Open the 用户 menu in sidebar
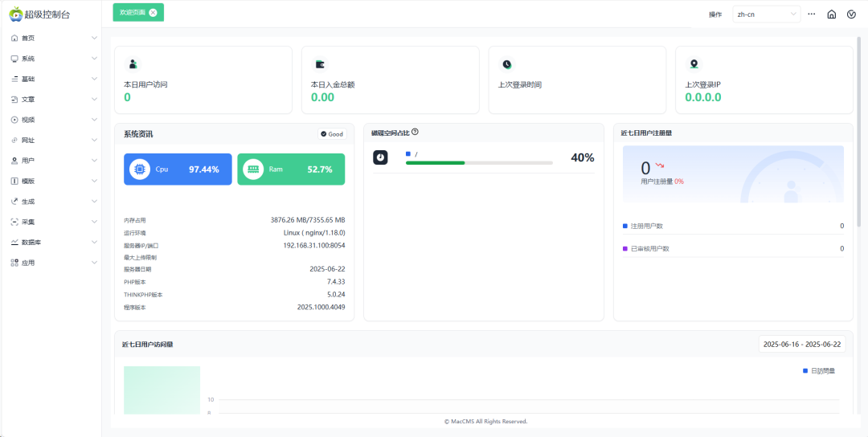The image size is (868, 437). point(53,161)
